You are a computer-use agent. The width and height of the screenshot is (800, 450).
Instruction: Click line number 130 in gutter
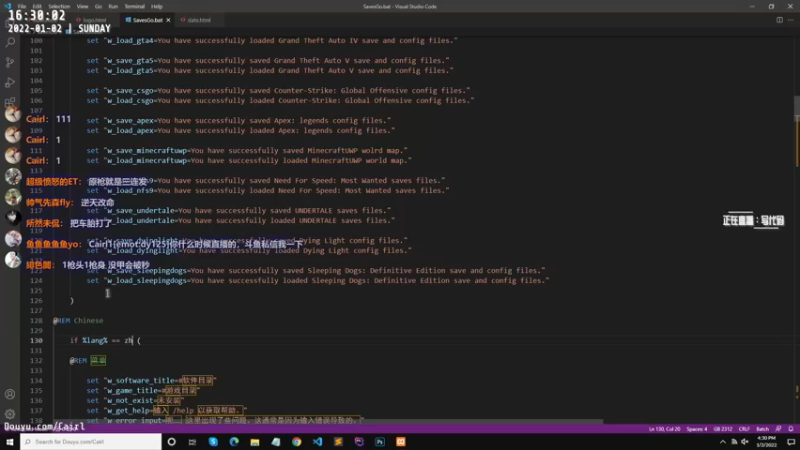click(36, 341)
